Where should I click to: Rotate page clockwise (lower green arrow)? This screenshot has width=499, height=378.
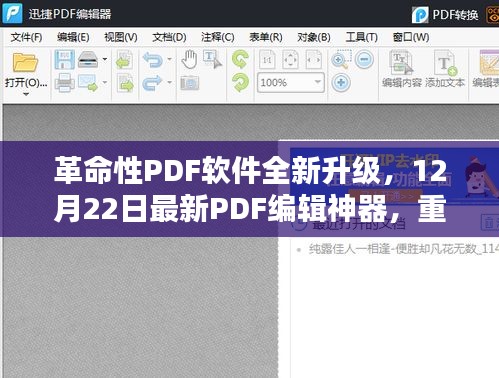pyautogui.click(x=240, y=82)
